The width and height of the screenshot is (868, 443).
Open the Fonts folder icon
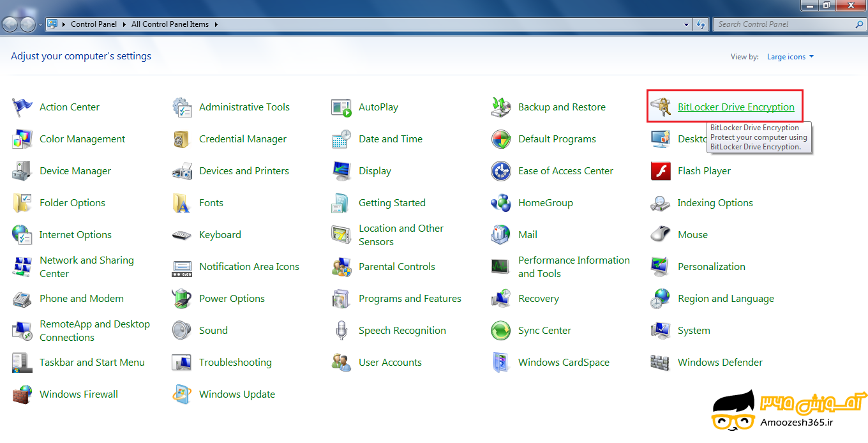[x=182, y=203]
